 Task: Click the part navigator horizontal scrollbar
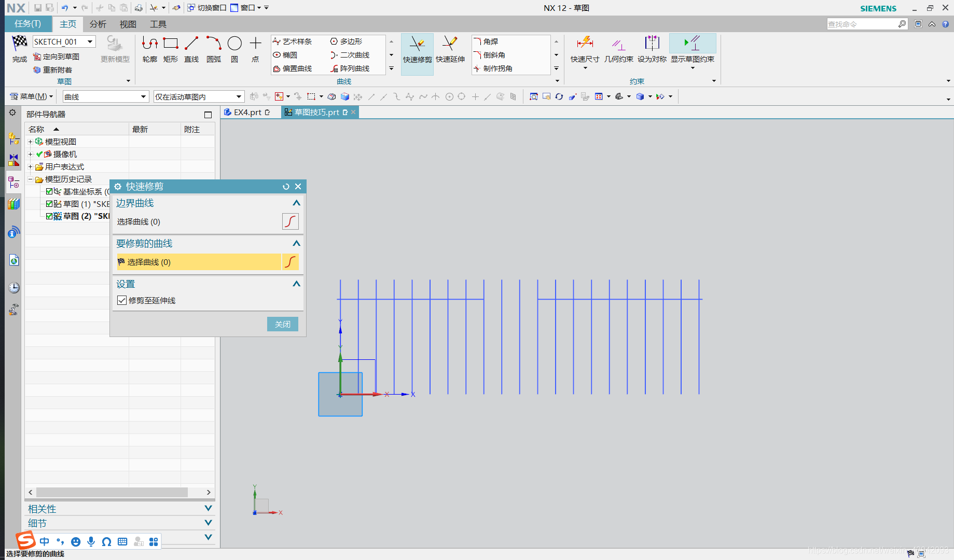coord(112,492)
